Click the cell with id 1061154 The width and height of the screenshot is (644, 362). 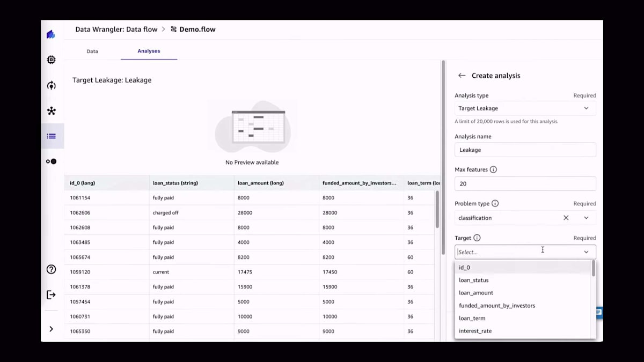[107, 198]
